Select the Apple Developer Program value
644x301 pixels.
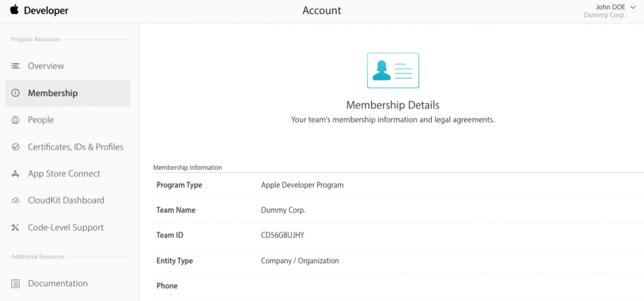(302, 185)
